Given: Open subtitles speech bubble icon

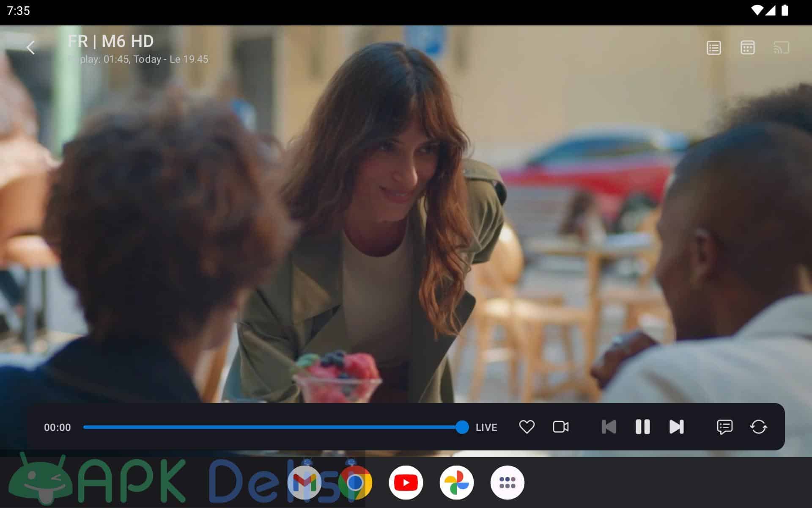Looking at the screenshot, I should [x=724, y=427].
